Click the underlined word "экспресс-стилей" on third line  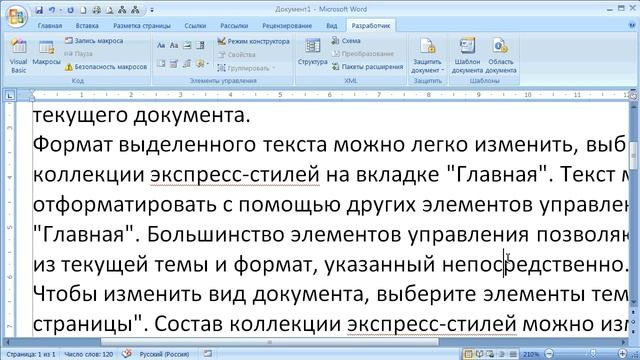coord(235,175)
